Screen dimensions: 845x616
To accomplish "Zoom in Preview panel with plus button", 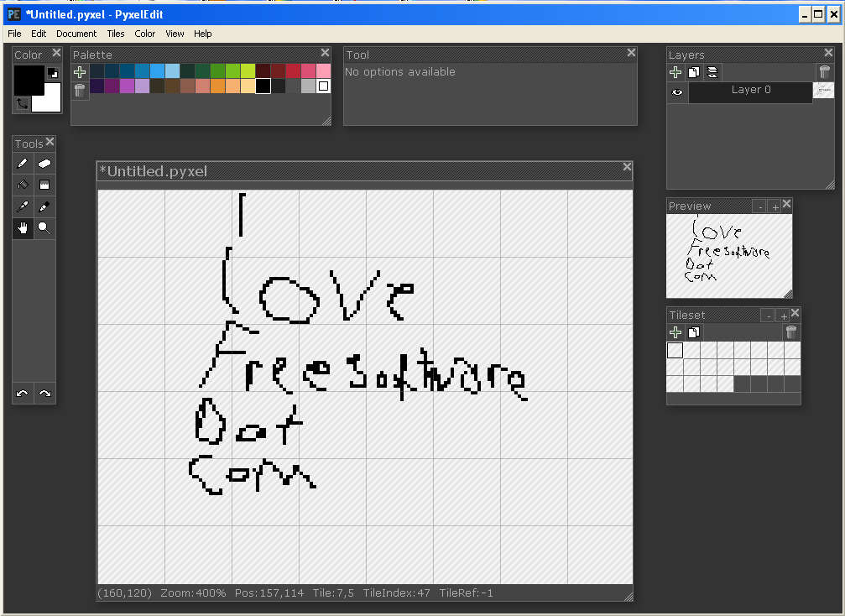I will tap(775, 206).
